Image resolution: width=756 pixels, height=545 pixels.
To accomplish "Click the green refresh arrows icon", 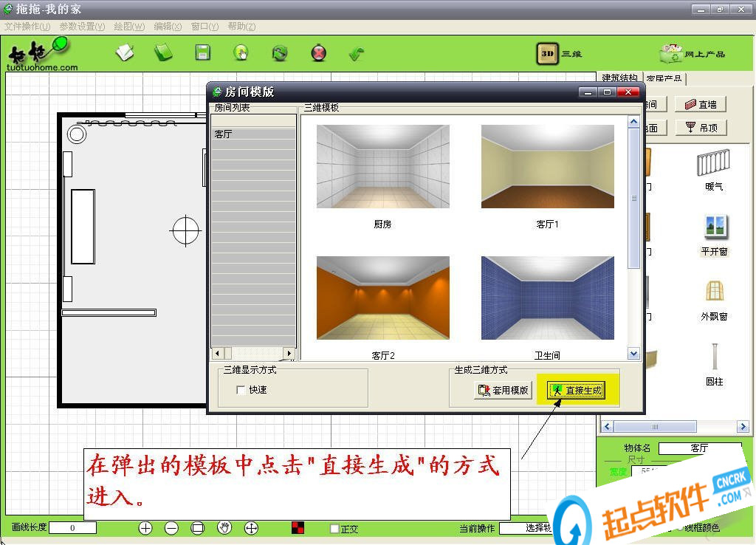I will [280, 52].
